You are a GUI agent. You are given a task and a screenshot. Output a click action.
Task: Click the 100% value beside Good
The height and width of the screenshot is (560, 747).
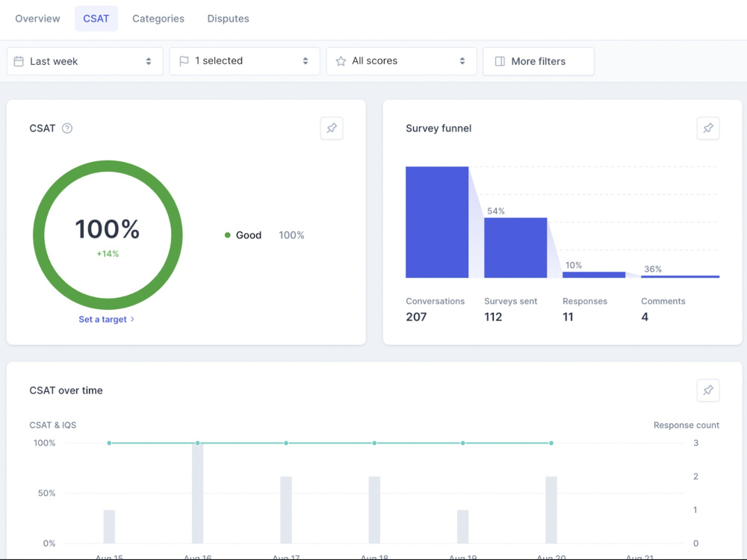[x=291, y=234]
